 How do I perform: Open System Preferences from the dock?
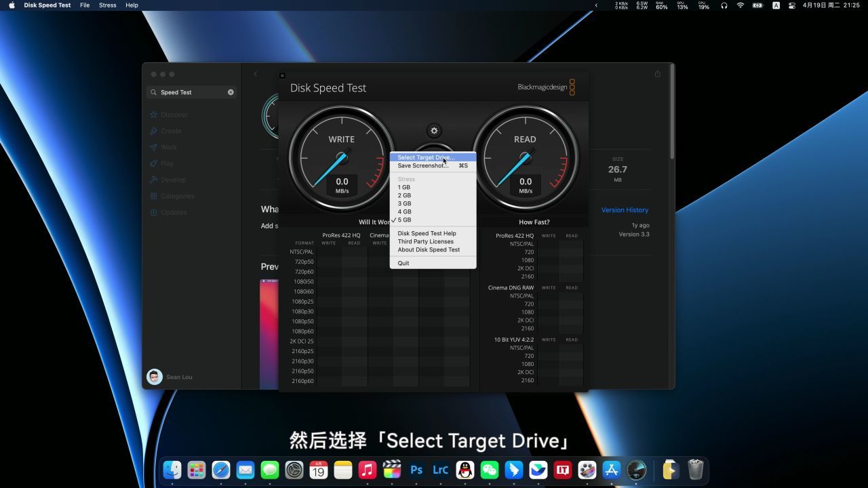(294, 470)
